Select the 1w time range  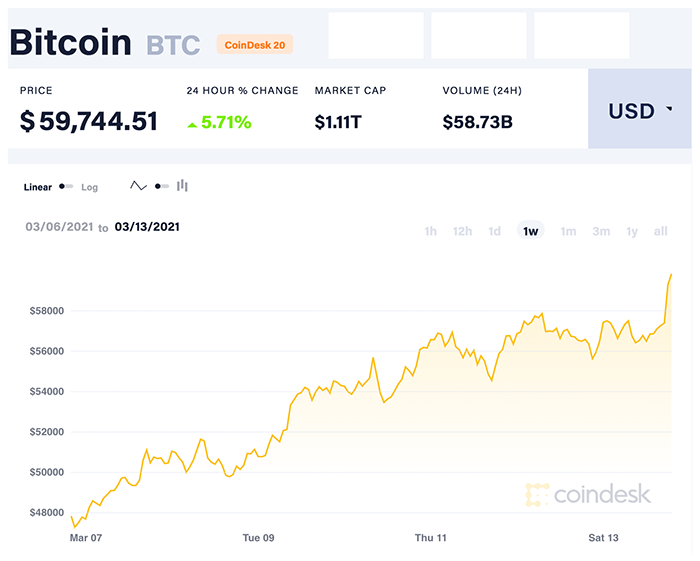click(530, 231)
